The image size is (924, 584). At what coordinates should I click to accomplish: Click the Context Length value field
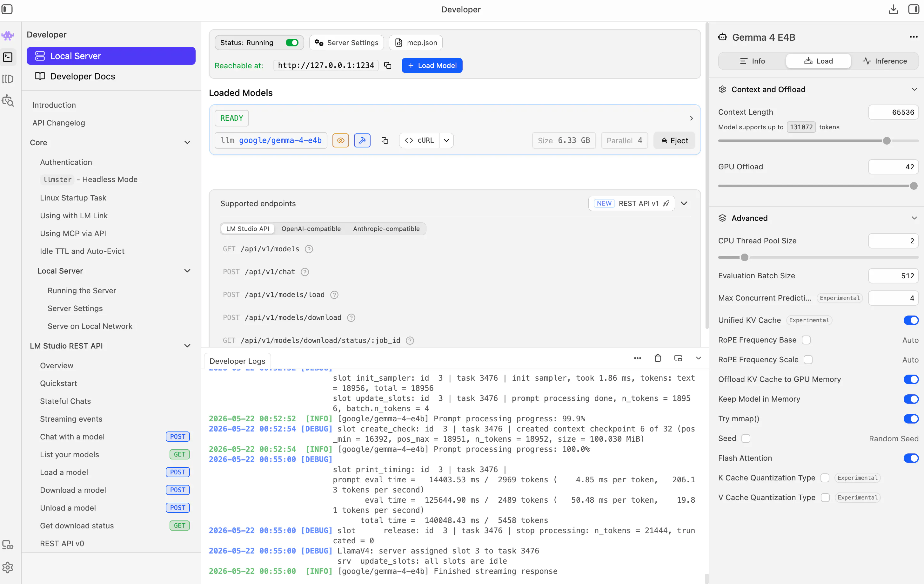coord(893,112)
